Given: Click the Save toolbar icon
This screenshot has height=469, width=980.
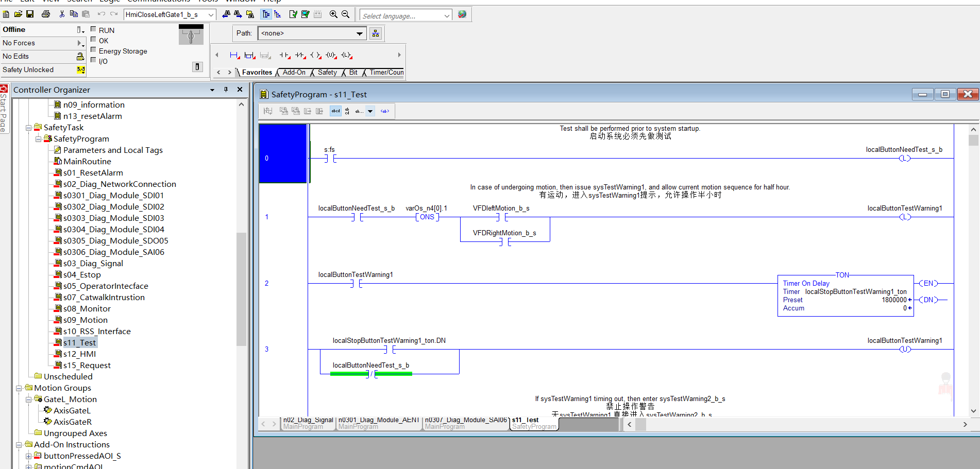Looking at the screenshot, I should (x=30, y=14).
